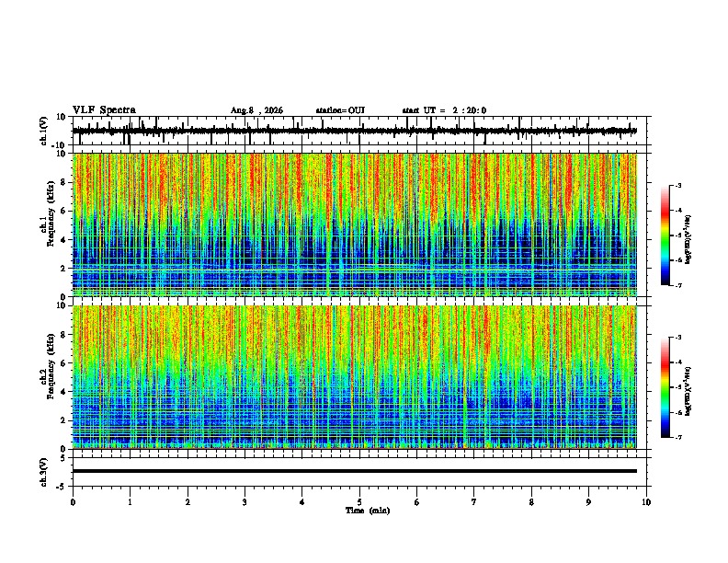Image resolution: width=728 pixels, height=563 pixels.
Task: Click the ch.3 thick black voltage line
Action: pos(355,471)
